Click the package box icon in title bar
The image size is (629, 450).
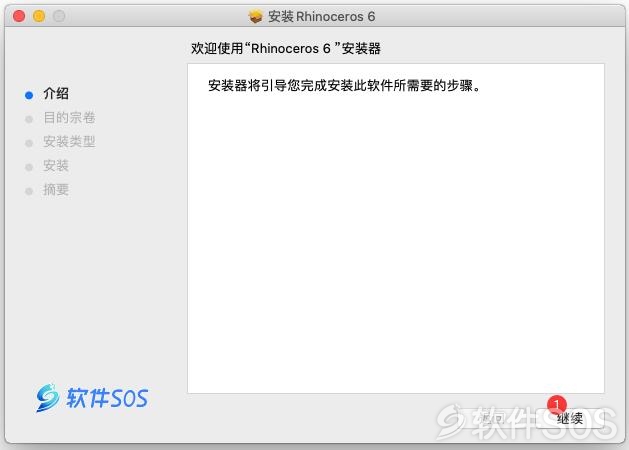click(x=256, y=16)
